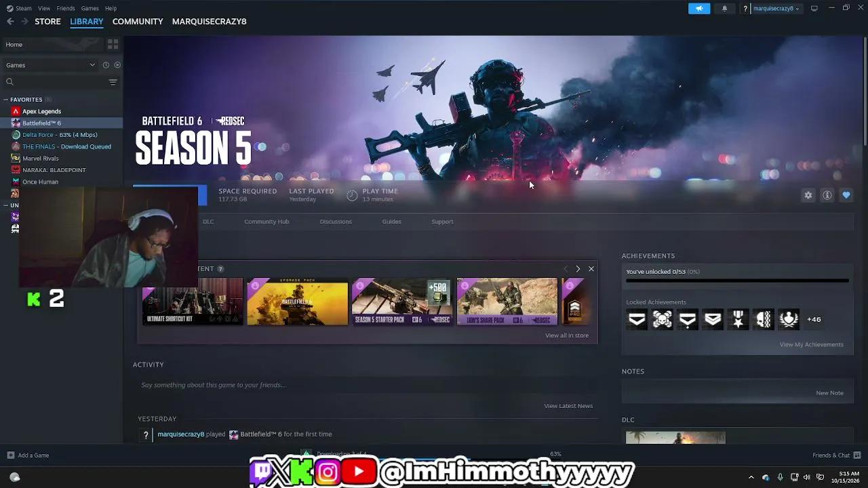The width and height of the screenshot is (868, 488).
Task: Open the marquisecrazy8 account dropdown
Action: [776, 9]
